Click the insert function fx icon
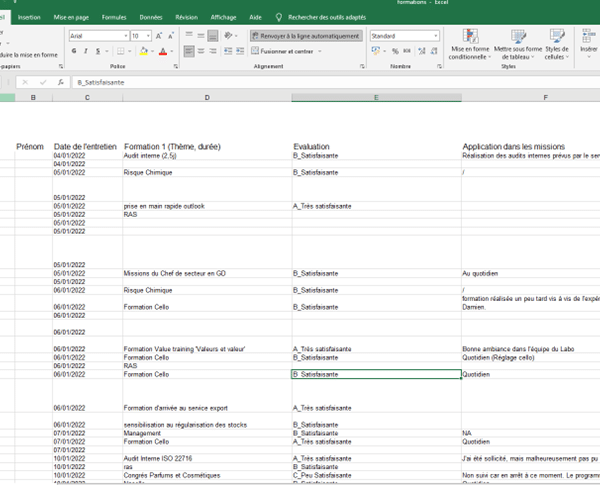Image resolution: width=600 pixels, height=485 pixels. [60, 82]
